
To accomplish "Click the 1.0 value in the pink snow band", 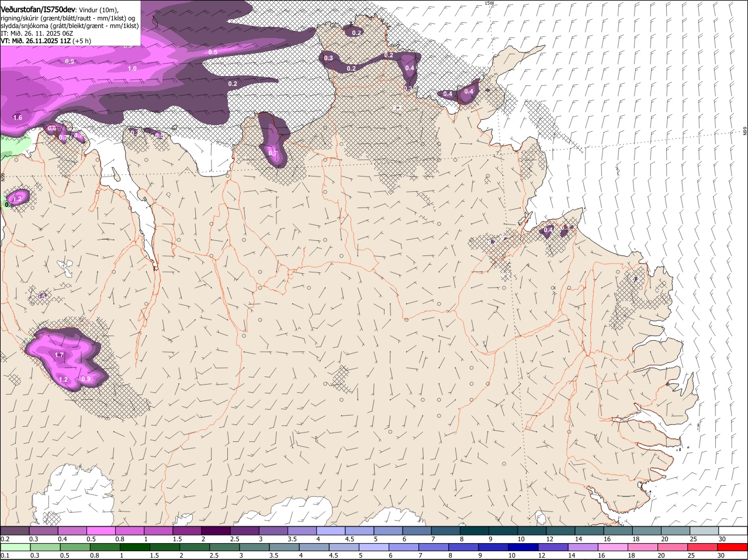I will click(x=132, y=68).
